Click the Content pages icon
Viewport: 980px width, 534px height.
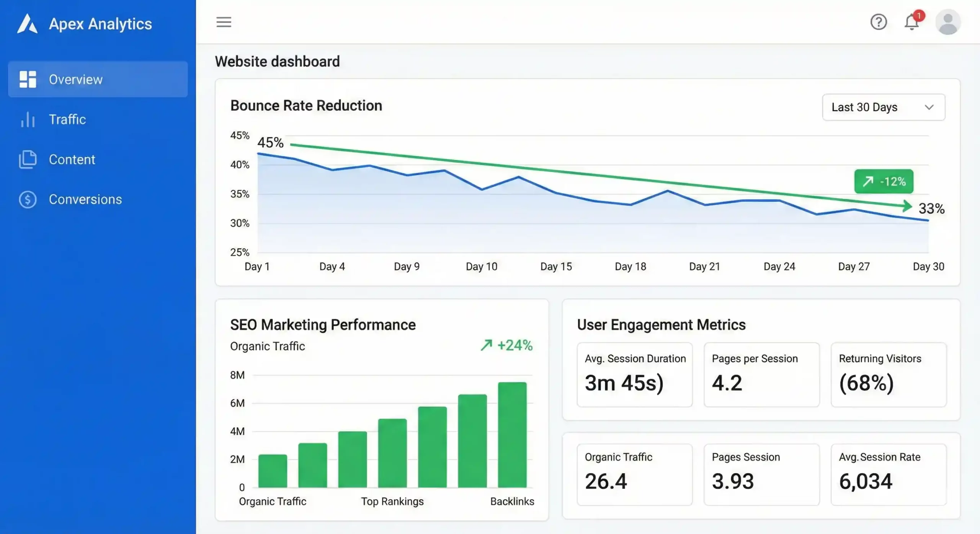pos(28,160)
